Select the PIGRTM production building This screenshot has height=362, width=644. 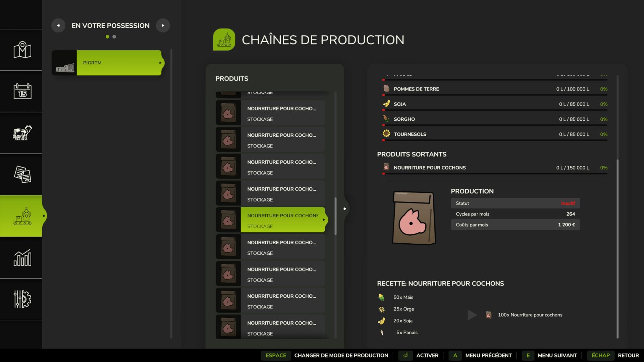point(119,63)
